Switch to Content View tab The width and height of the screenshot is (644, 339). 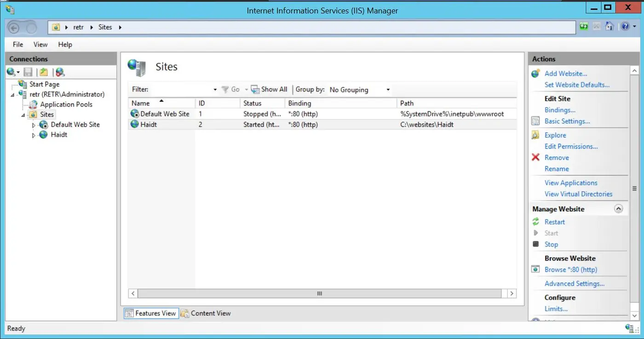pos(206,313)
